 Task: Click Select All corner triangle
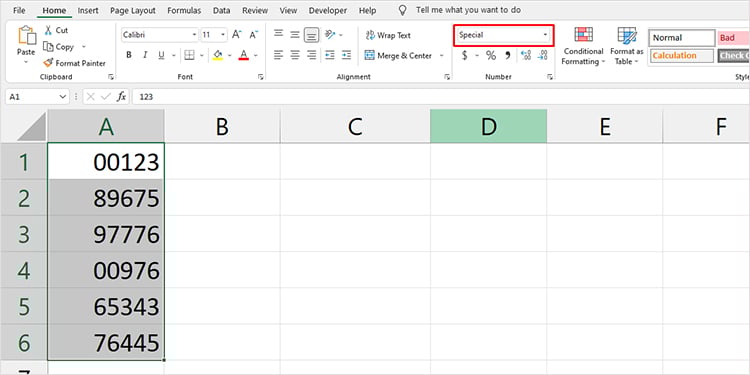coord(31,126)
